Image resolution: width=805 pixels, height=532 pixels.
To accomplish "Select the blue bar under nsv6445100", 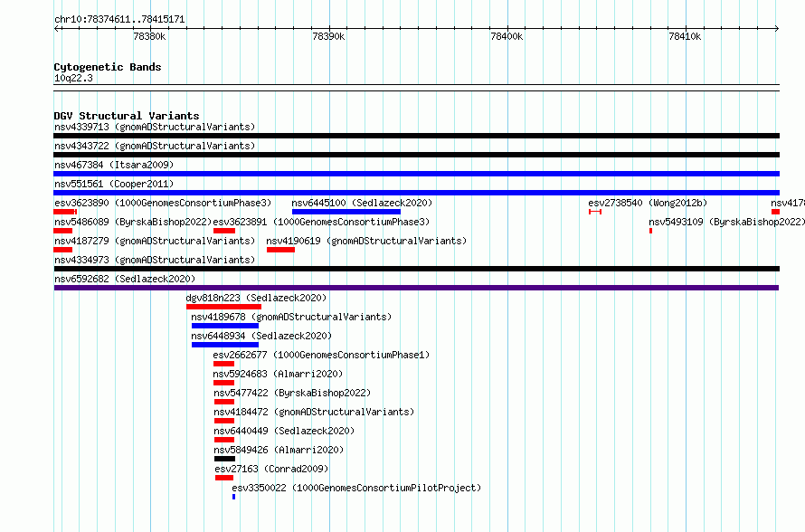I will point(346,212).
